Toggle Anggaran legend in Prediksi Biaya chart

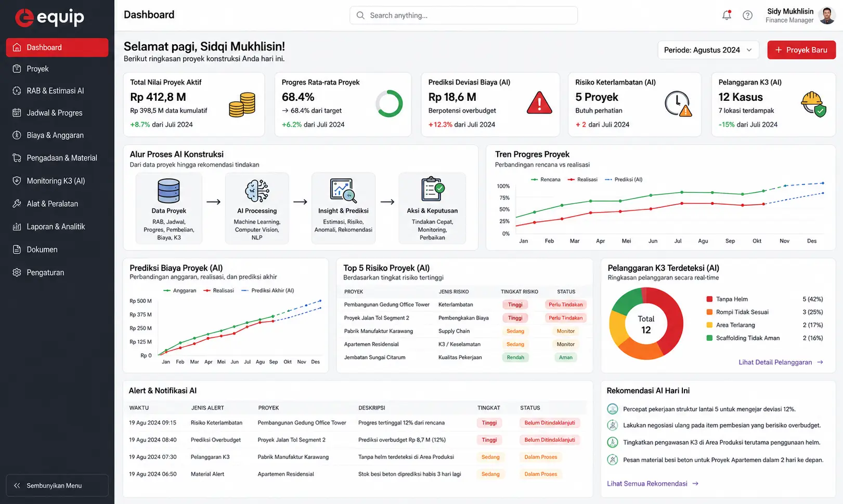pyautogui.click(x=179, y=290)
